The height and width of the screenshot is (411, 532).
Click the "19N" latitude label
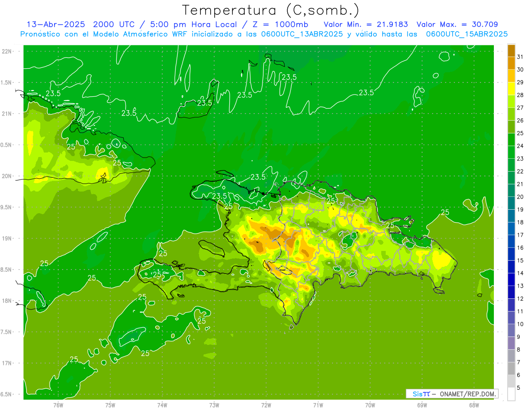(7, 238)
